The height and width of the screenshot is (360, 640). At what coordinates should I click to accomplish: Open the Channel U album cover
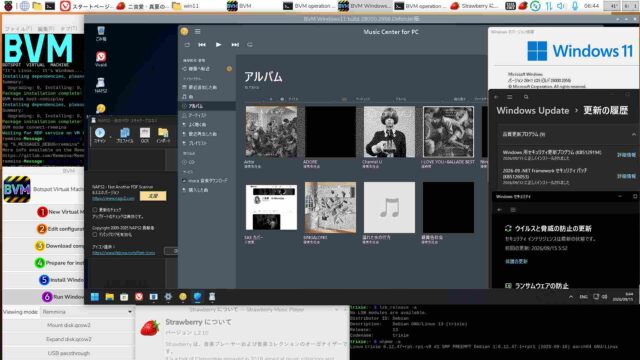(389, 132)
